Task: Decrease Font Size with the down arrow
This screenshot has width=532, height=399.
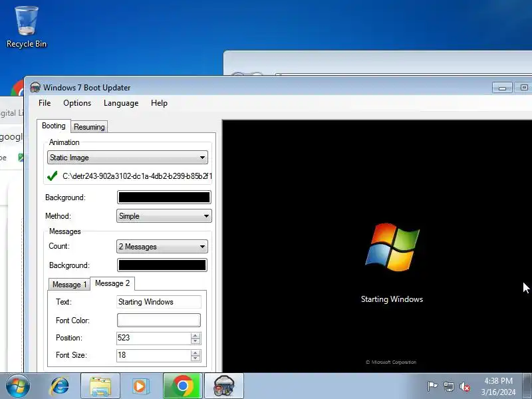Action: tap(196, 358)
